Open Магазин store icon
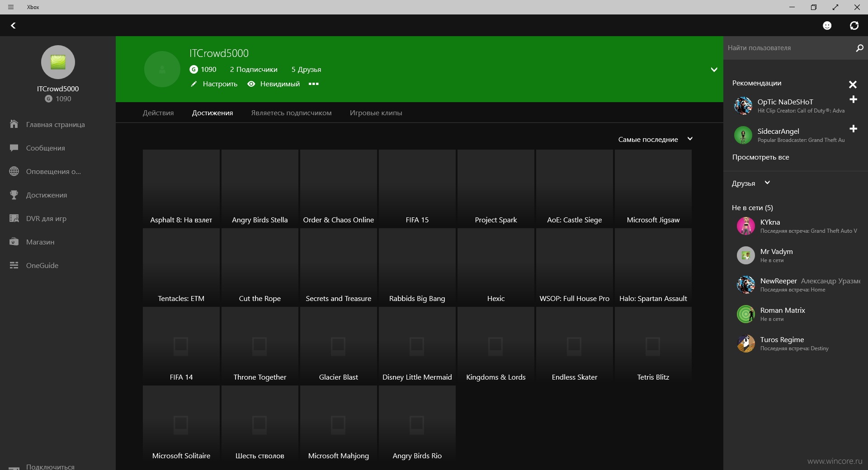The height and width of the screenshot is (470, 868). click(x=14, y=242)
